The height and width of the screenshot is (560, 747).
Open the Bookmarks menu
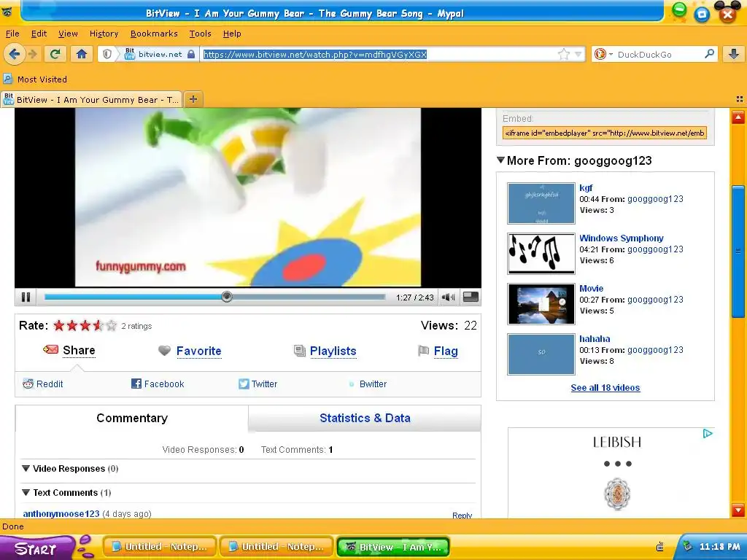[x=154, y=34]
